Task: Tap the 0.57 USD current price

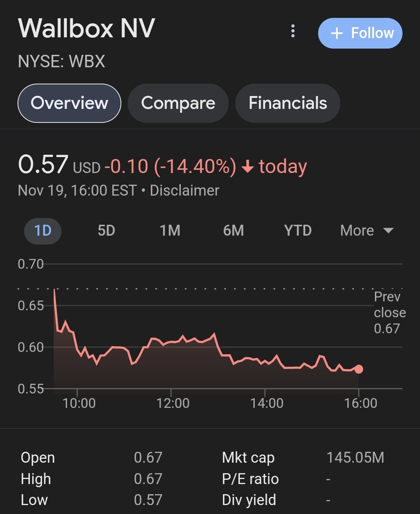Action: [59, 165]
